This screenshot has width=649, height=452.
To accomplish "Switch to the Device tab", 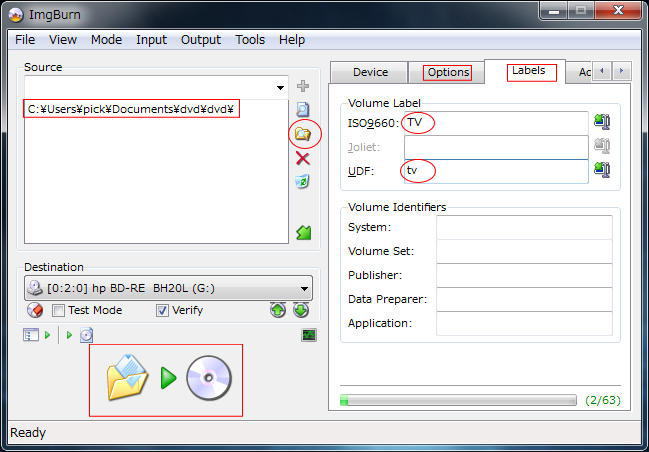I will click(x=370, y=72).
